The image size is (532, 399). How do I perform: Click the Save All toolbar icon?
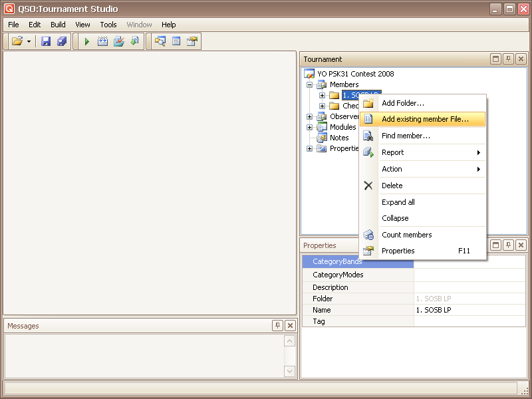pos(62,41)
